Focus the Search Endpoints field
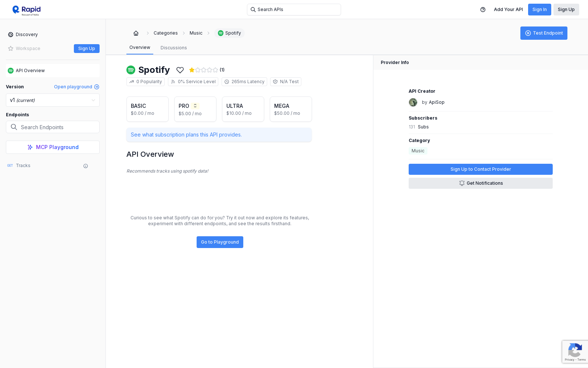This screenshot has height=368, width=588. 53,127
